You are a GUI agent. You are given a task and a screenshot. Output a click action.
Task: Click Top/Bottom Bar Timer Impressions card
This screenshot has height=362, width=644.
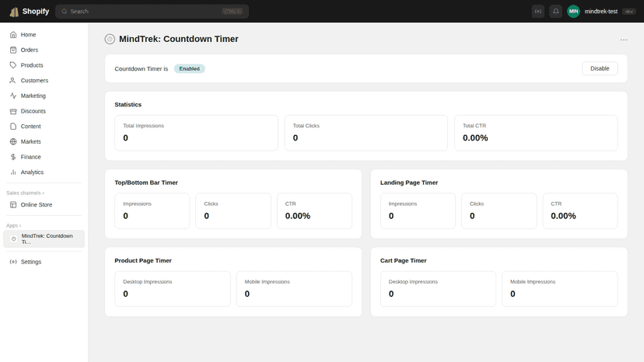click(152, 211)
